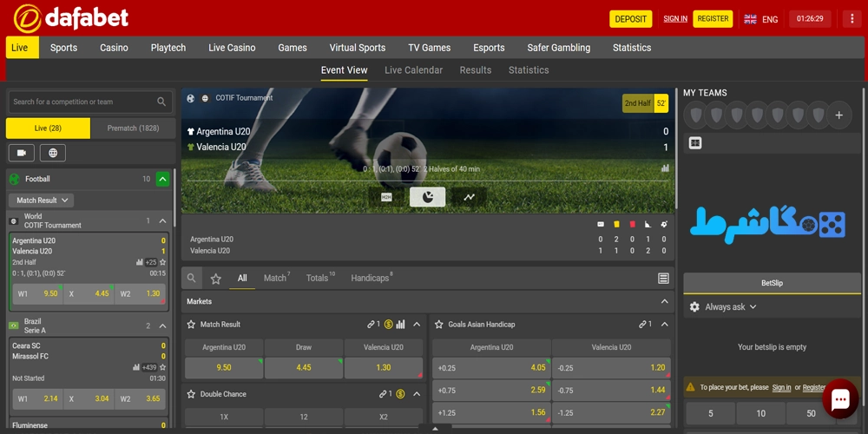Click bar-chart statistics icon at banner right edge
Screen dimensions: 868x434
click(x=665, y=168)
